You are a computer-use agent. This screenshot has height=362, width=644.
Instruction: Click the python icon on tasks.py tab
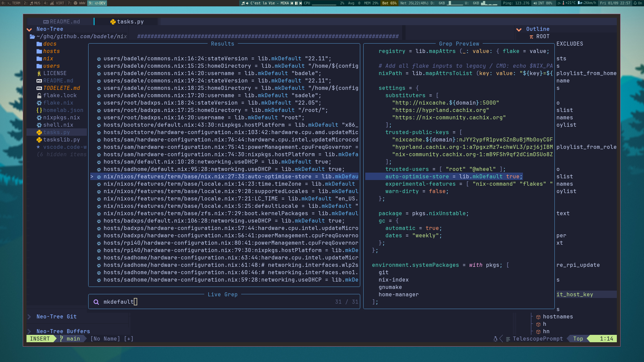coord(113,22)
